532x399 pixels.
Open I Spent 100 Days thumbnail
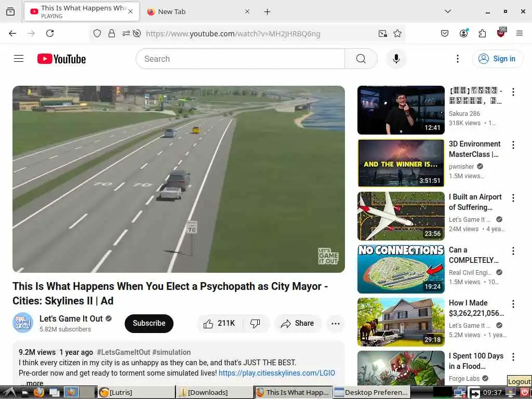(x=401, y=368)
